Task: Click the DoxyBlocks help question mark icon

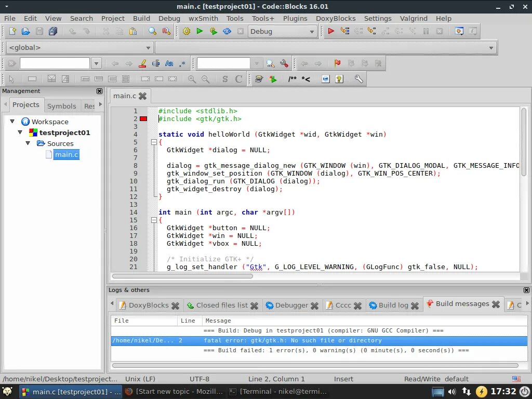Action: pyautogui.click(x=339, y=79)
